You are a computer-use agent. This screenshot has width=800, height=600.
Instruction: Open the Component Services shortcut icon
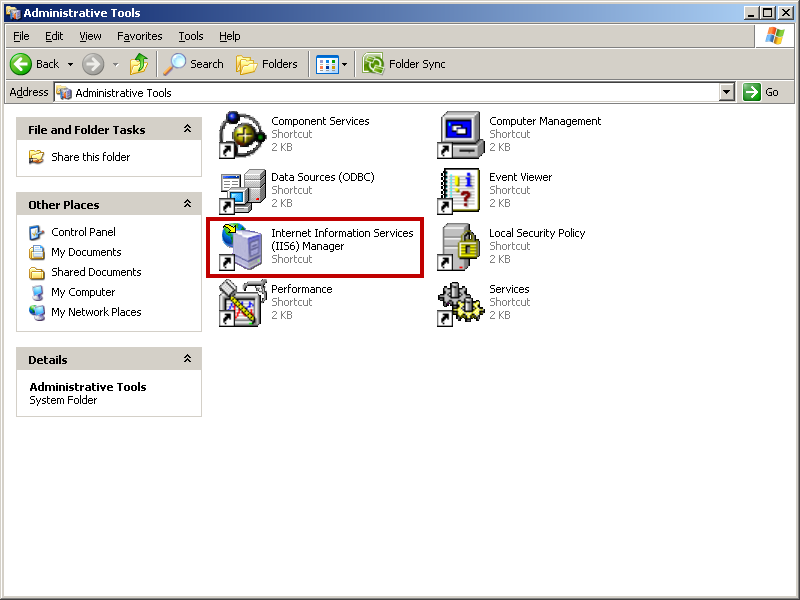pyautogui.click(x=242, y=135)
